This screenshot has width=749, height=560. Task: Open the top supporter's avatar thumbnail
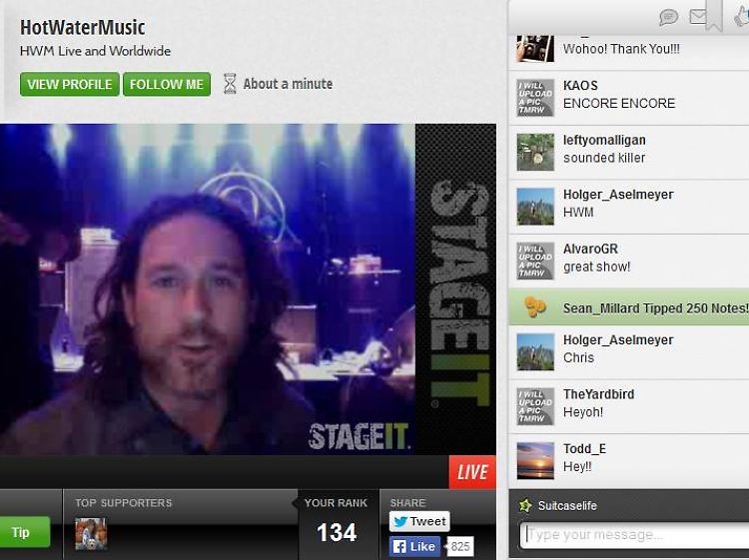91,534
